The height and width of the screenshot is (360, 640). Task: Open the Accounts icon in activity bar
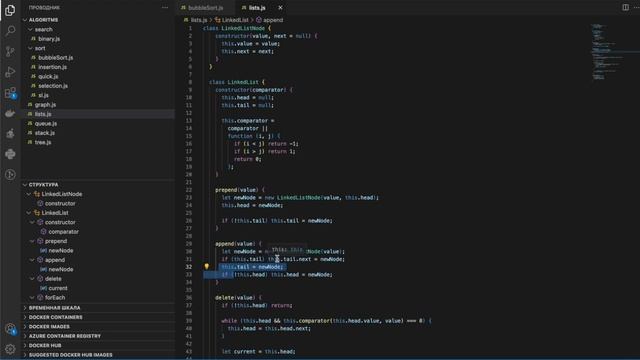10,329
